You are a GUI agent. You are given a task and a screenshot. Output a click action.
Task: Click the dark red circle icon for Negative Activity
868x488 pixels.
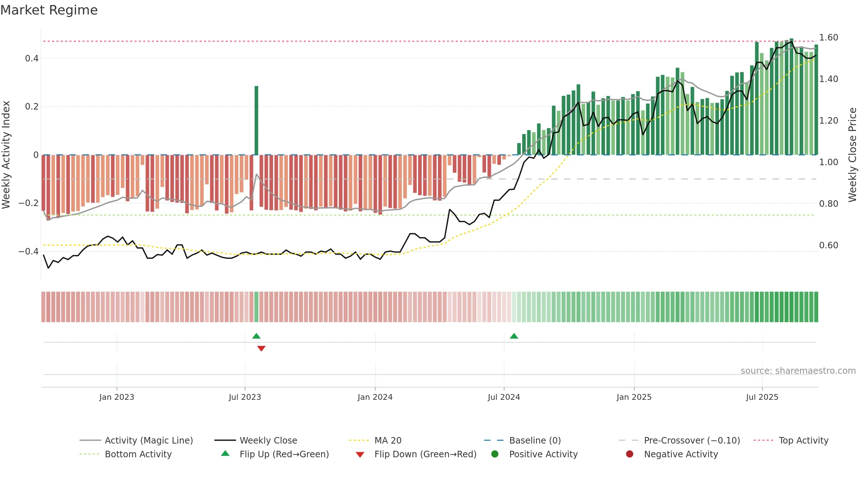[x=630, y=454]
